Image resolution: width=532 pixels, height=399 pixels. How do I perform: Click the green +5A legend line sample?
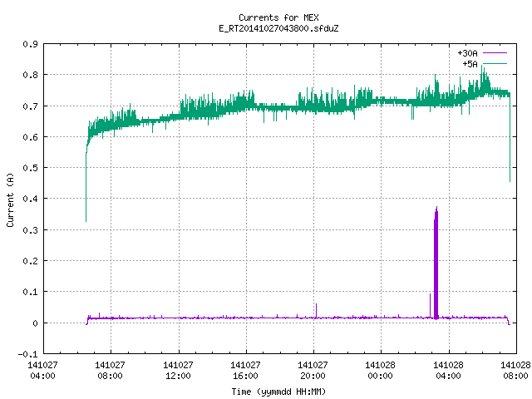[495, 63]
